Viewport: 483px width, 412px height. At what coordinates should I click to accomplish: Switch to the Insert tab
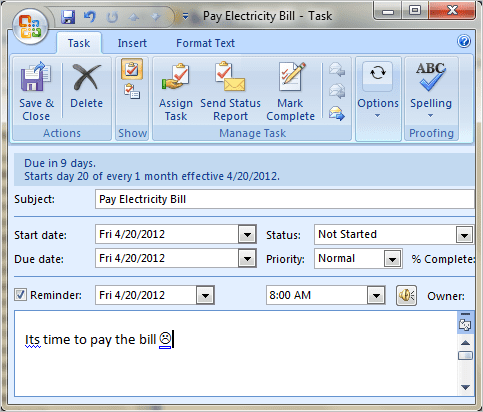coord(132,43)
